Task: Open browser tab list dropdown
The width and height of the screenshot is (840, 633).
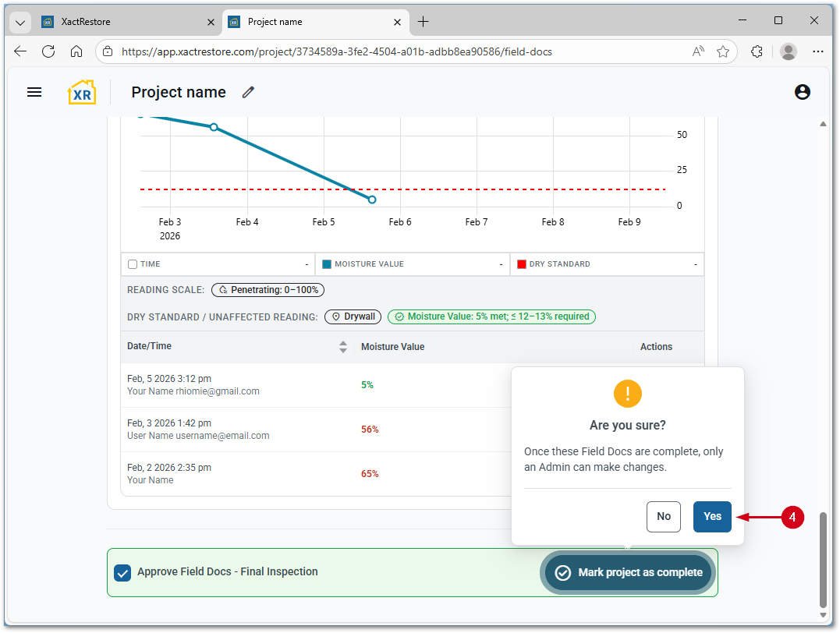Action: [20, 22]
